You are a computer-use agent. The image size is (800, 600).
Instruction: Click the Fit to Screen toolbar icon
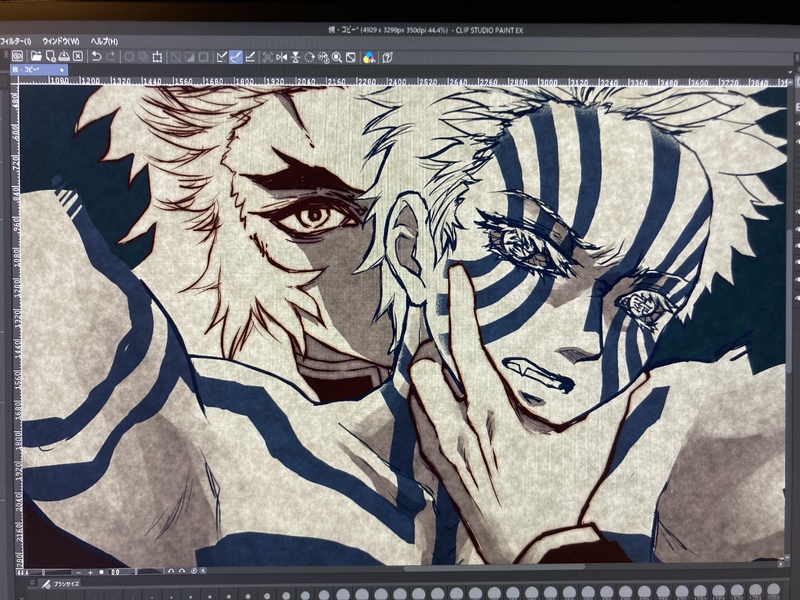click(x=267, y=58)
